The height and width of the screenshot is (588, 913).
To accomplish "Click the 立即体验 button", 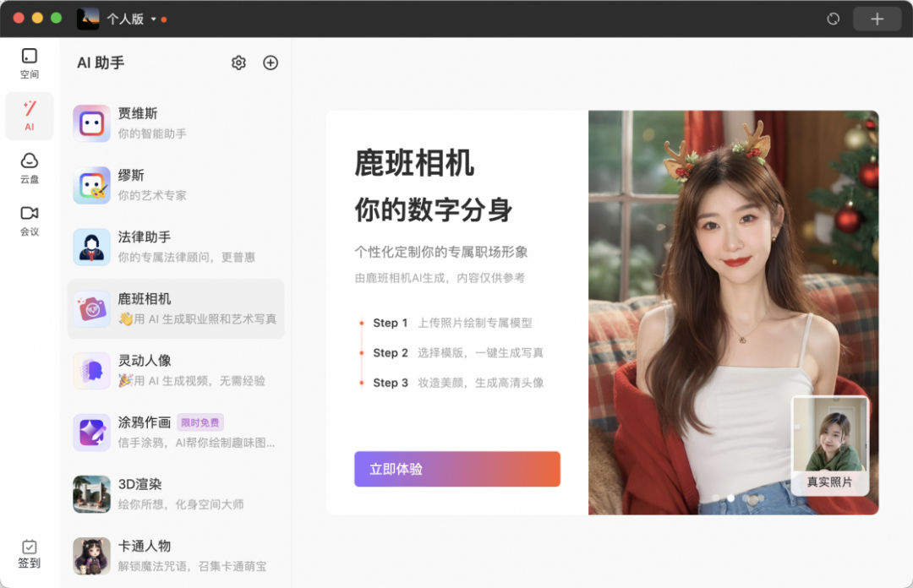I will [x=456, y=469].
